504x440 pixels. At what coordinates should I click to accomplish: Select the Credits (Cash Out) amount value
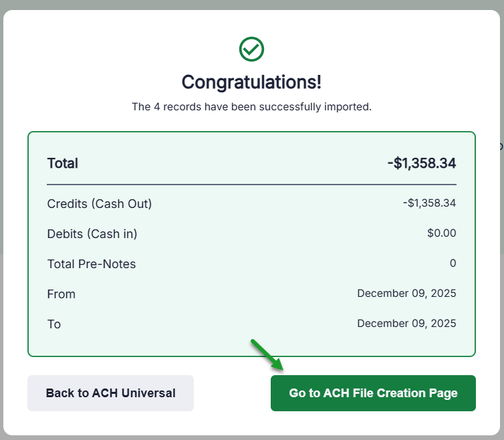click(430, 203)
